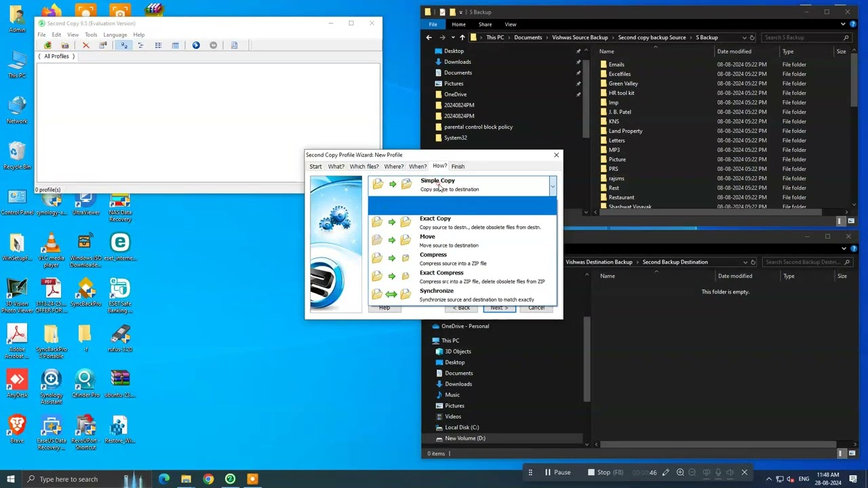Screen dimensions: 868x488
Task: Open the Control Panel desktop icon
Action: click(17, 203)
